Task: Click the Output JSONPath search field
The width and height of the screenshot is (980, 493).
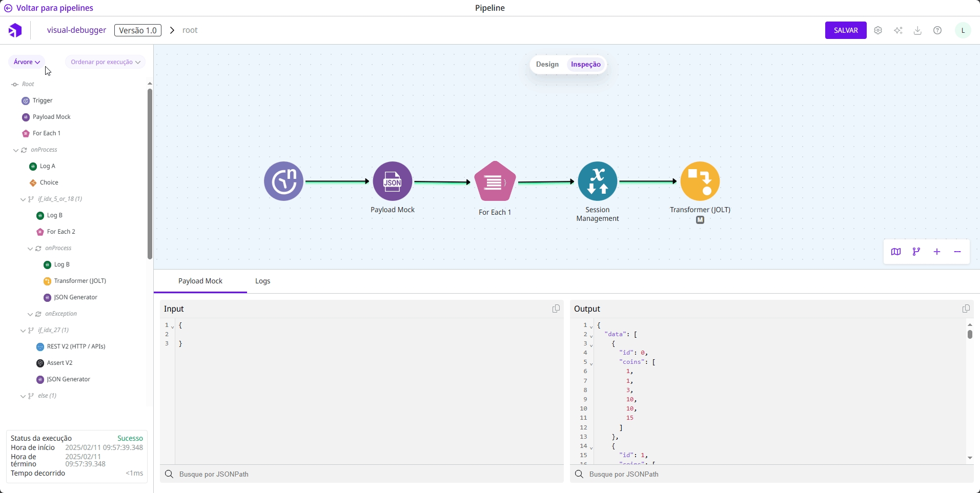Action: (x=769, y=474)
